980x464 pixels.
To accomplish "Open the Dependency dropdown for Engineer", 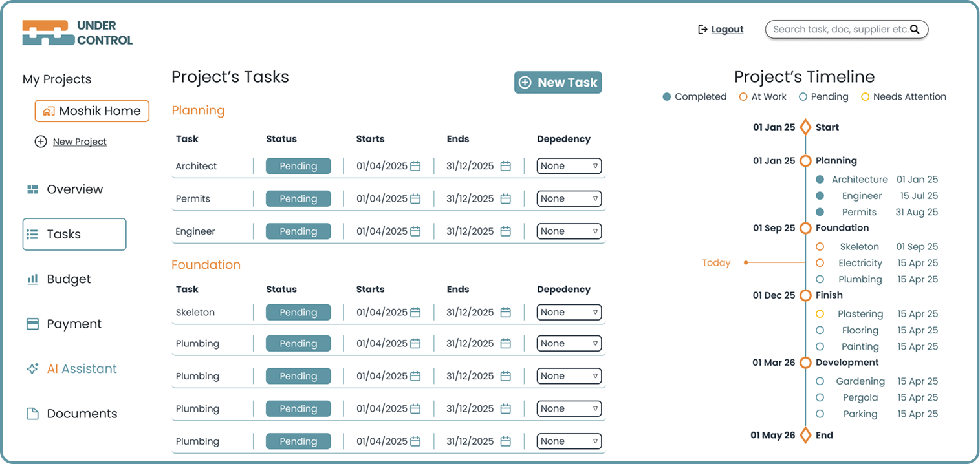I will (x=569, y=231).
